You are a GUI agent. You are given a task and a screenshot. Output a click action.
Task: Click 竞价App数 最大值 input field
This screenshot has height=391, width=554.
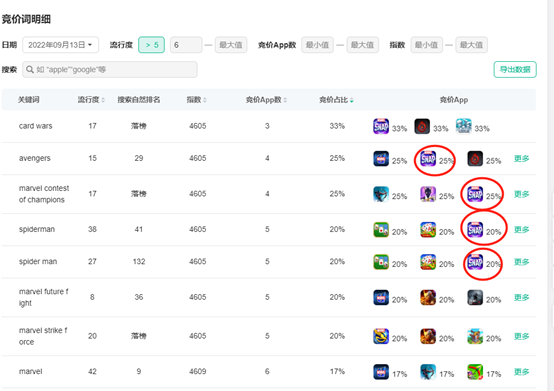pos(363,45)
